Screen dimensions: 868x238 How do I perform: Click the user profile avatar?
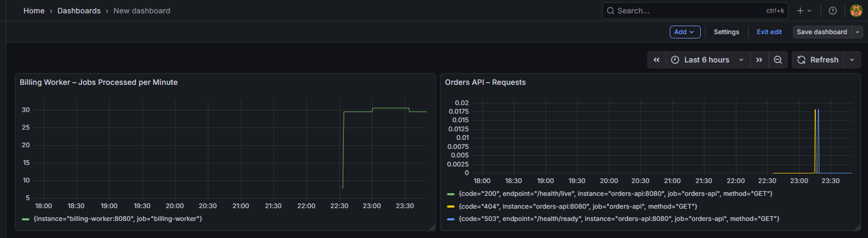pos(856,11)
